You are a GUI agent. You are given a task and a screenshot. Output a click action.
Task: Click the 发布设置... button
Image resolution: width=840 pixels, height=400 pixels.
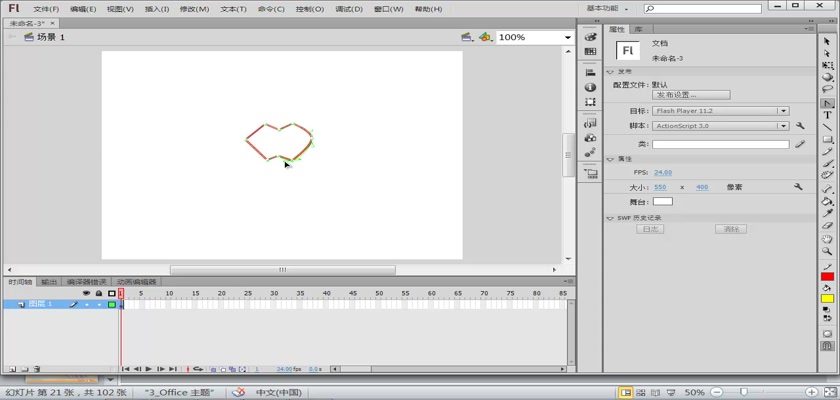click(x=691, y=95)
